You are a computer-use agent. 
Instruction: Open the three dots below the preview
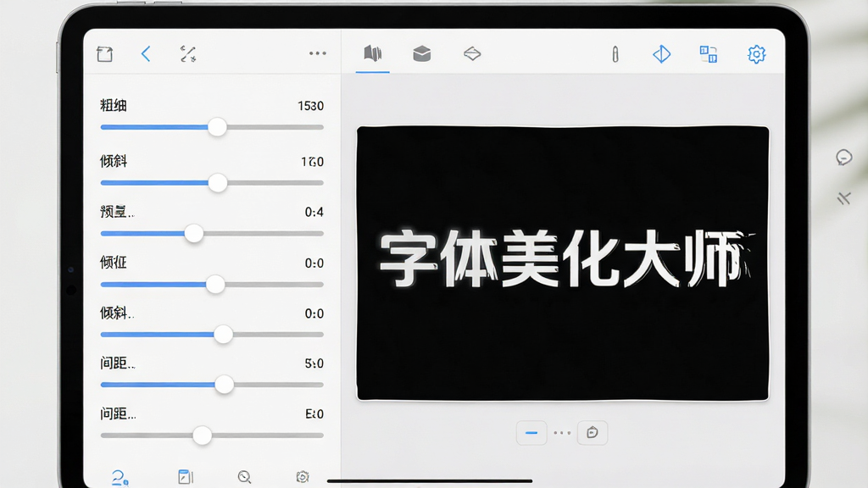click(x=562, y=433)
